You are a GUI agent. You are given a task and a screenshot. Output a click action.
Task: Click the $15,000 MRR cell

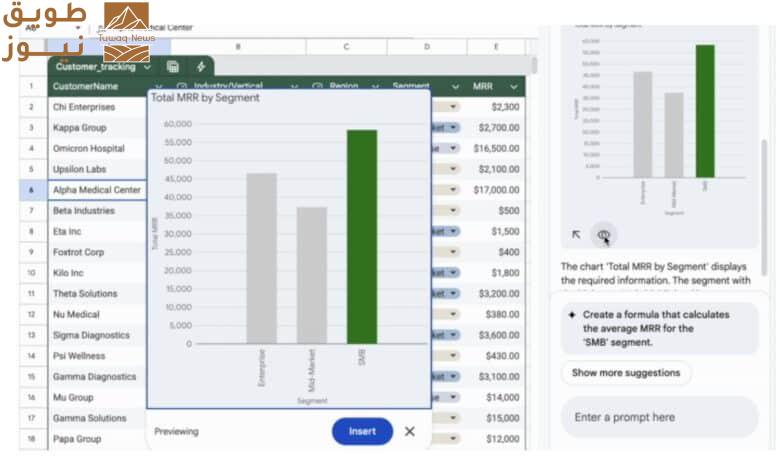tap(496, 418)
